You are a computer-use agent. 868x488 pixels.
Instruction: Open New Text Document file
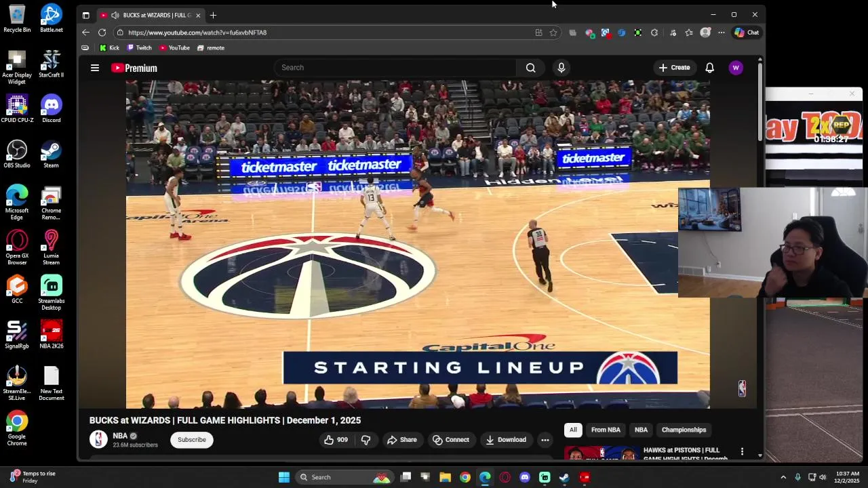(51, 383)
